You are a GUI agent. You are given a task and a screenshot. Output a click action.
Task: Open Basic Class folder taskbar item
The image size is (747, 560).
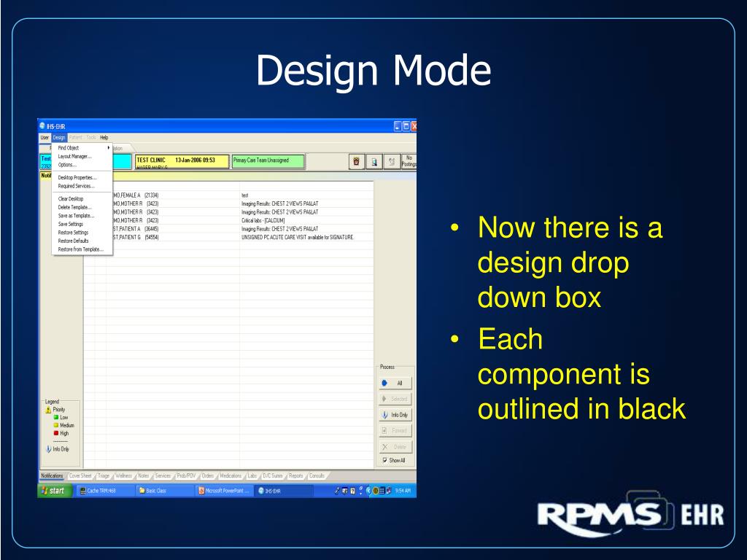[164, 491]
